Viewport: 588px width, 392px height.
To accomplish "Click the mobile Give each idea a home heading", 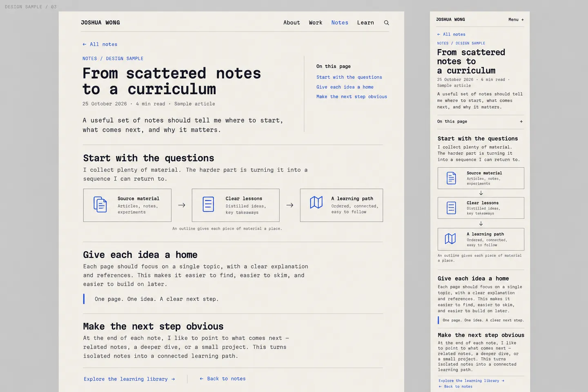I will [x=473, y=278].
